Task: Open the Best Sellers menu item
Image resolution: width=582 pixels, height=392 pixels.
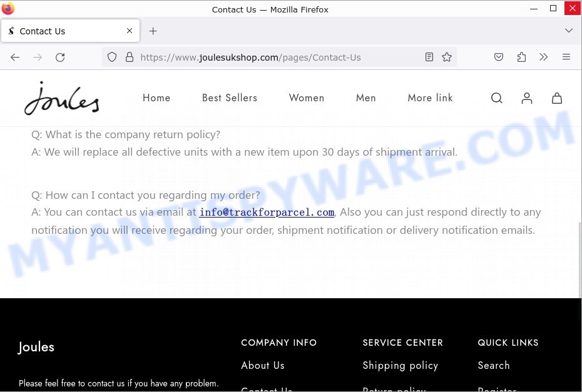Action: [230, 98]
